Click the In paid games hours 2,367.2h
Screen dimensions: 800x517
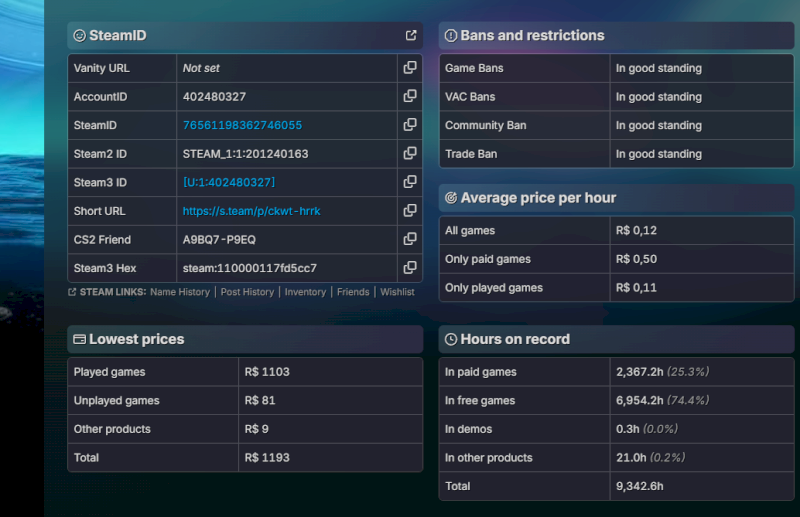pos(640,372)
